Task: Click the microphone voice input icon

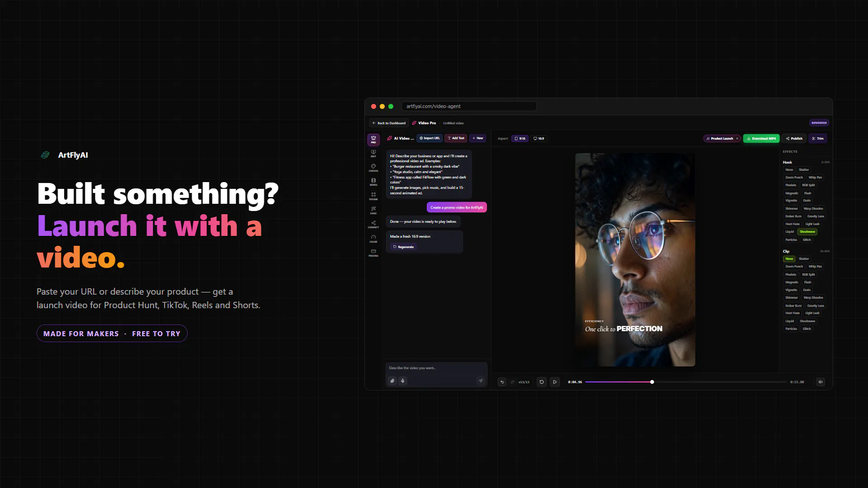Action: tap(403, 381)
